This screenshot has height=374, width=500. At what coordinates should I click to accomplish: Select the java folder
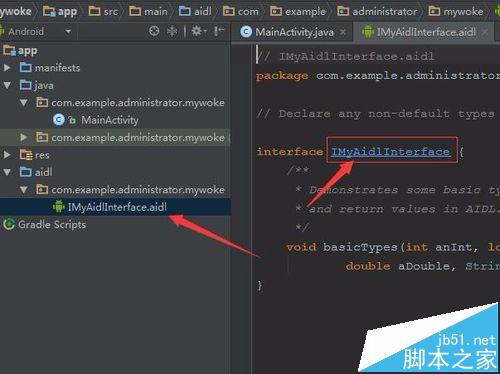pos(44,85)
